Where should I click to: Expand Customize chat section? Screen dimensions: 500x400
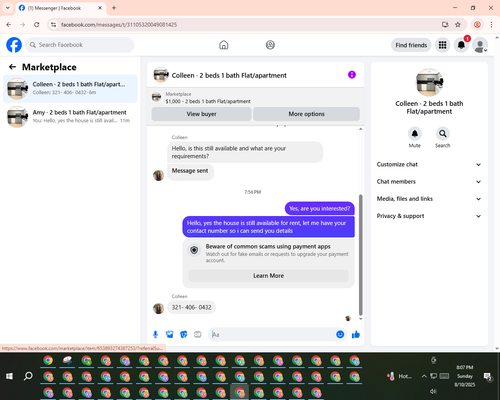(x=429, y=164)
